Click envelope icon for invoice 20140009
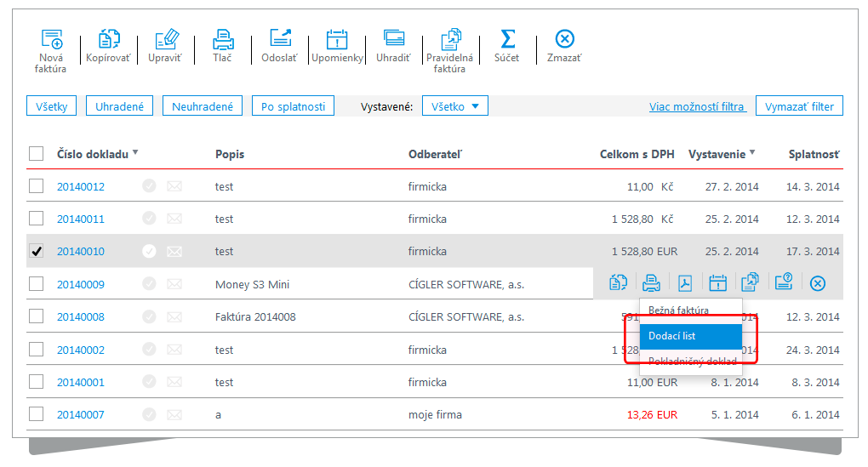 (174, 284)
